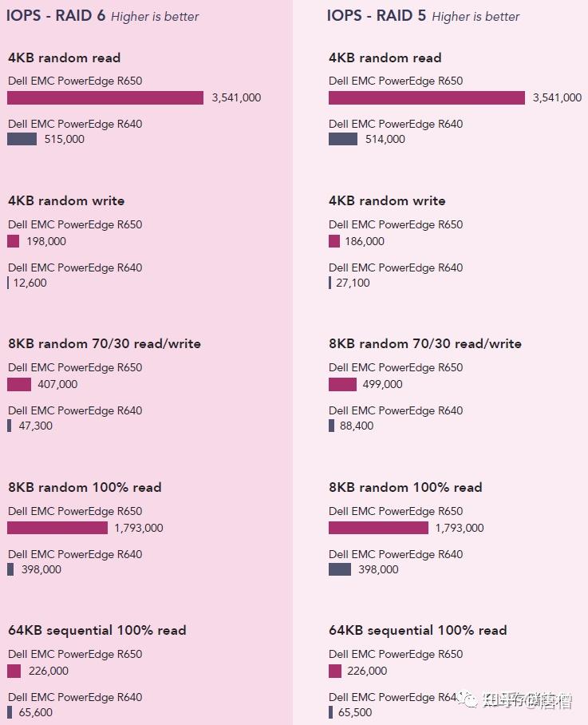Select the "IOPS - RAID 6" heading
The width and height of the screenshot is (588, 725).
[x=57, y=16]
